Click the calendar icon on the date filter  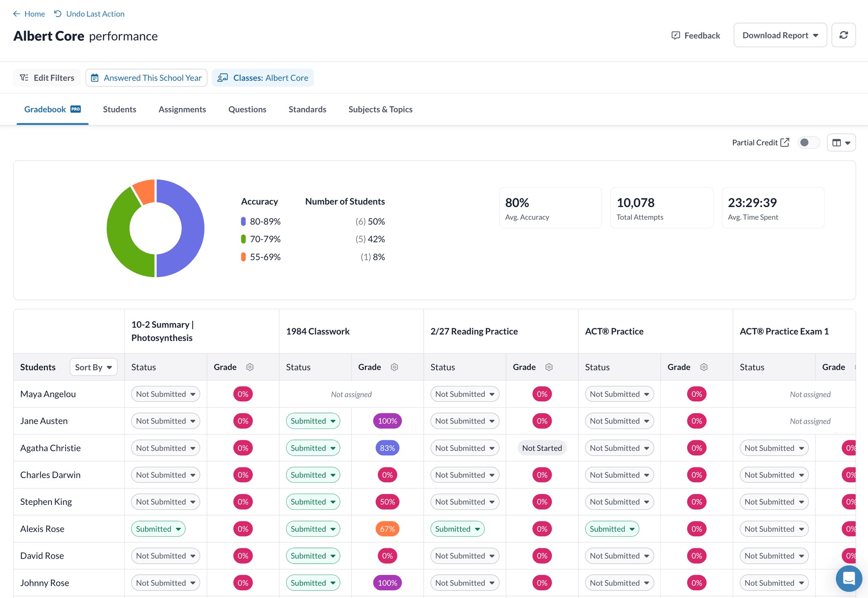pyautogui.click(x=94, y=77)
